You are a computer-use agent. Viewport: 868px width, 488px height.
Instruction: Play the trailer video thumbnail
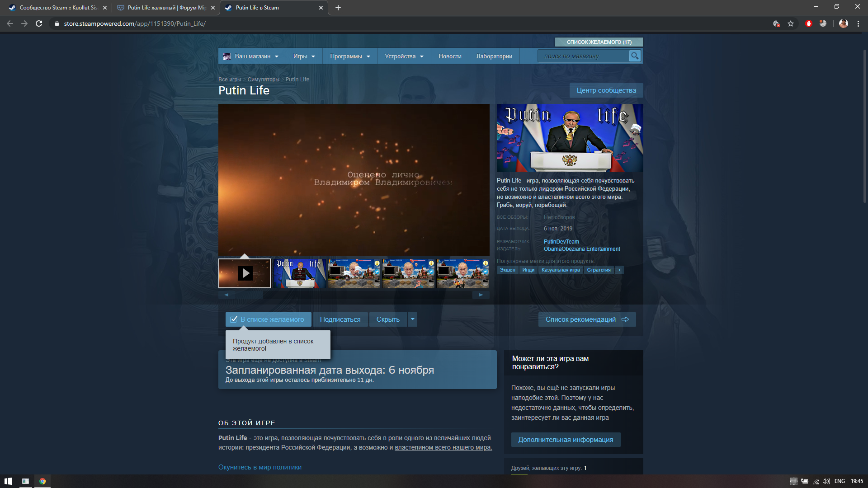pos(245,273)
